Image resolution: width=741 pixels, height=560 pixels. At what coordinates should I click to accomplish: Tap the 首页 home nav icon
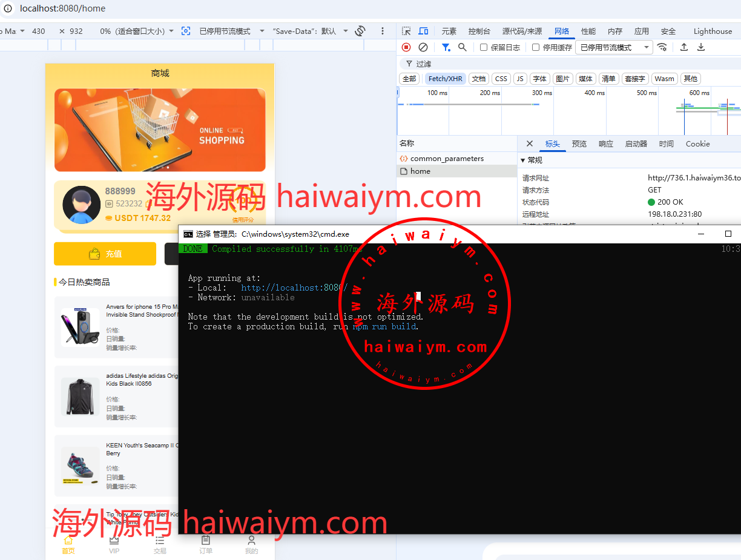pos(68,544)
